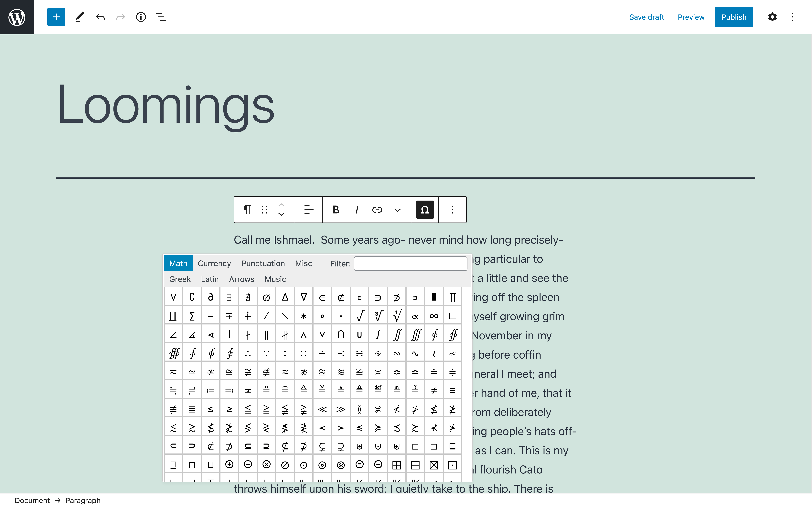Switch to the Currency characters tab

click(x=214, y=263)
